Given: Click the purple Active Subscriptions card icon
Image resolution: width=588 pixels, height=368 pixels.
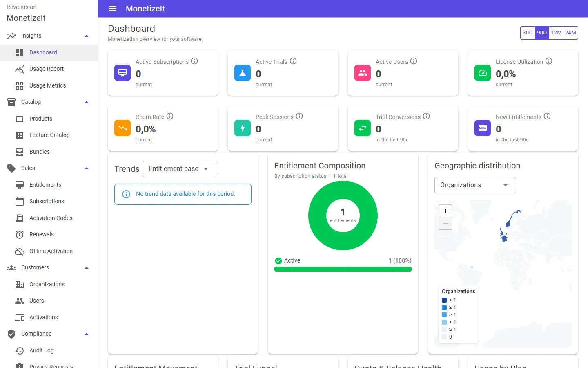Looking at the screenshot, I should [122, 73].
